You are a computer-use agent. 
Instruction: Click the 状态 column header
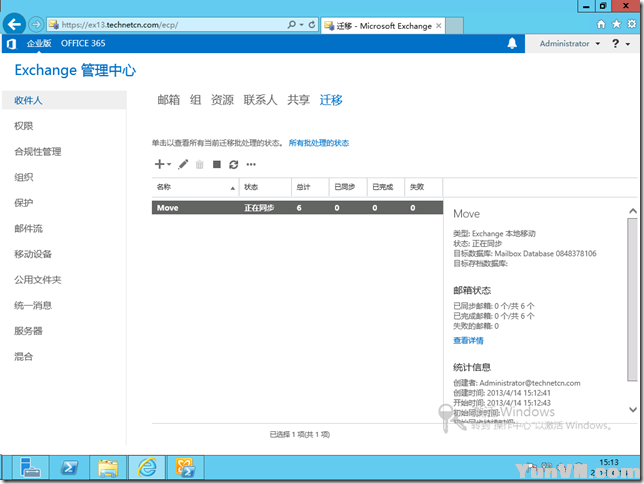pyautogui.click(x=265, y=187)
